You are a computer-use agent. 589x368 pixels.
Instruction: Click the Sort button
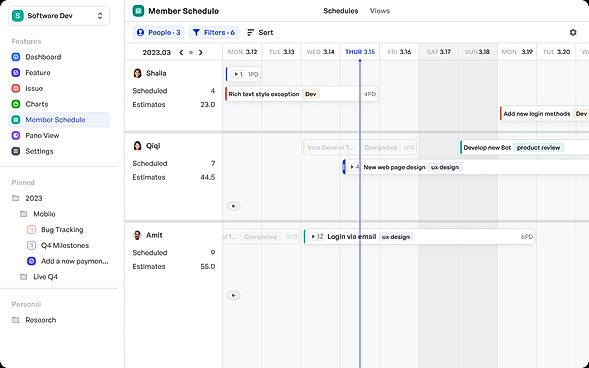pyautogui.click(x=260, y=33)
